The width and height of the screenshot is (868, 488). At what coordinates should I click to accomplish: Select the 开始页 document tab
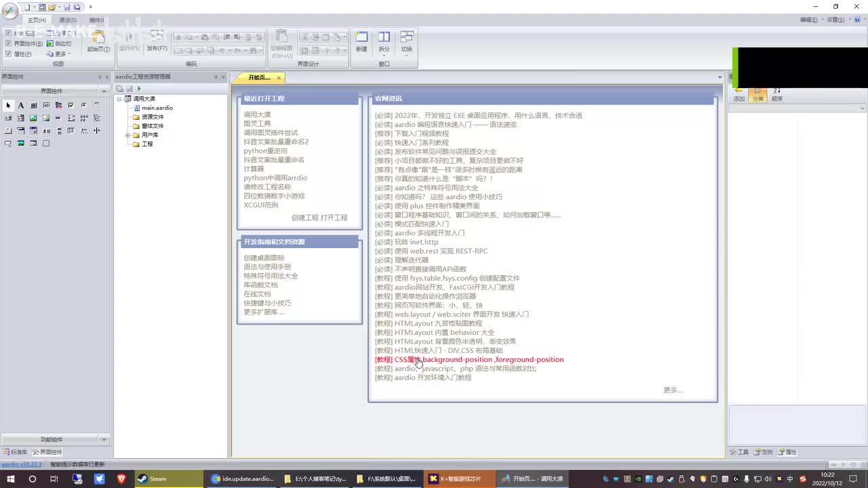[259, 77]
